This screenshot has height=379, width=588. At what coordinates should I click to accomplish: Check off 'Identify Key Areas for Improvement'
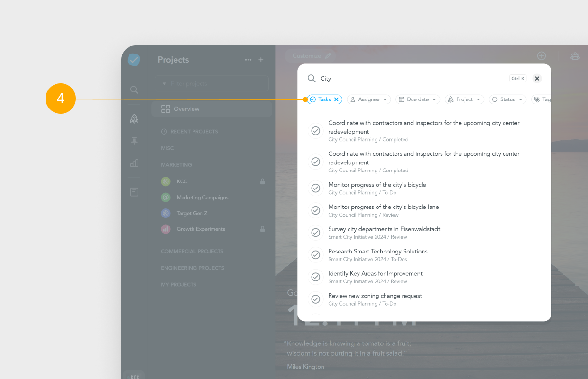316,277
